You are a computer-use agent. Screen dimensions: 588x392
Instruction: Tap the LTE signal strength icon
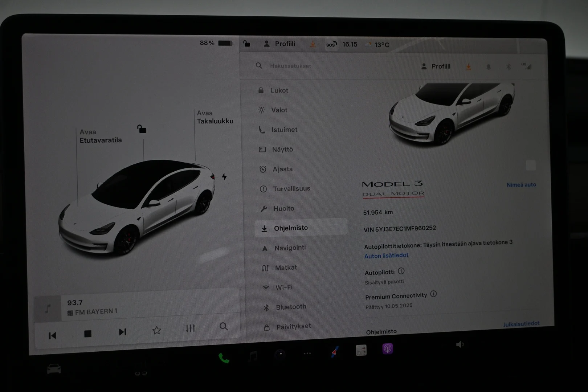tap(527, 66)
